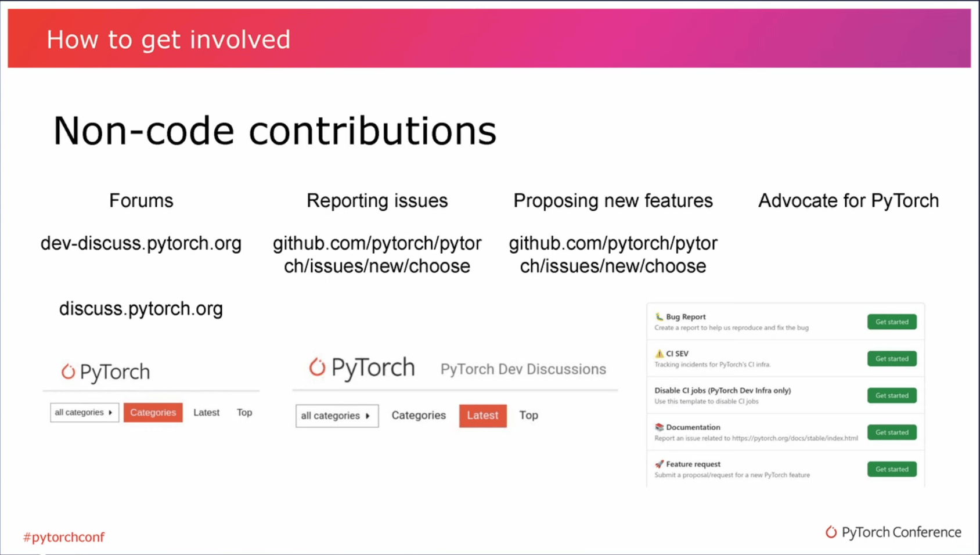Click the #pytorchconf hashtag text

click(x=64, y=538)
